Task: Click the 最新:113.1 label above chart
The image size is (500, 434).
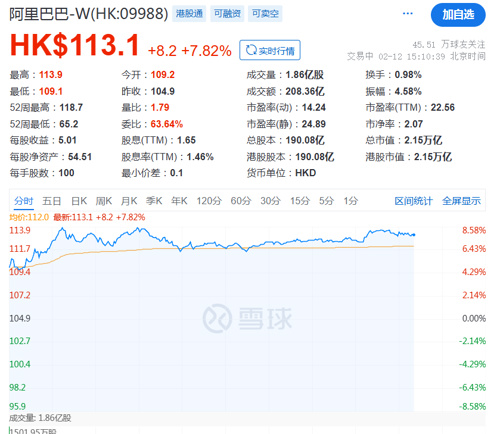Action: (73, 218)
